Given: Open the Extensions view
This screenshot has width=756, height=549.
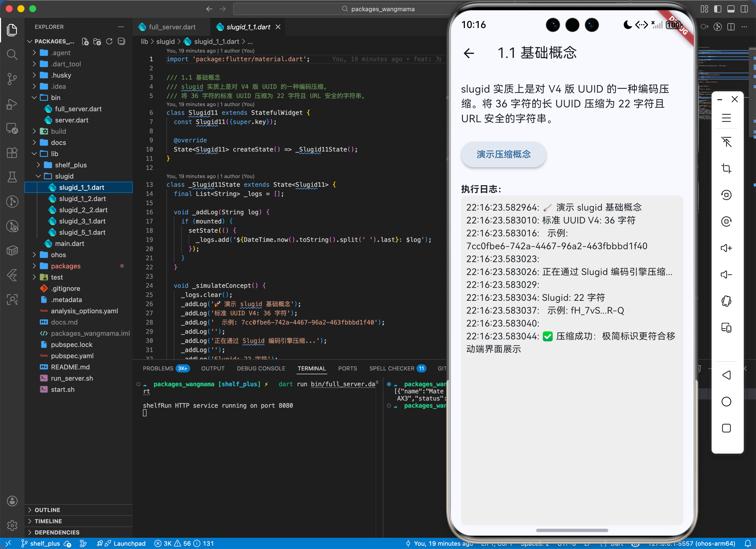Looking at the screenshot, I should pos(12,153).
